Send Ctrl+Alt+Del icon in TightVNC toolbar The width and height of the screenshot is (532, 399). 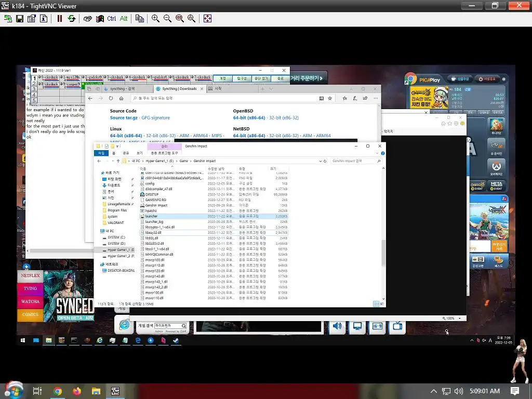[x=87, y=19]
